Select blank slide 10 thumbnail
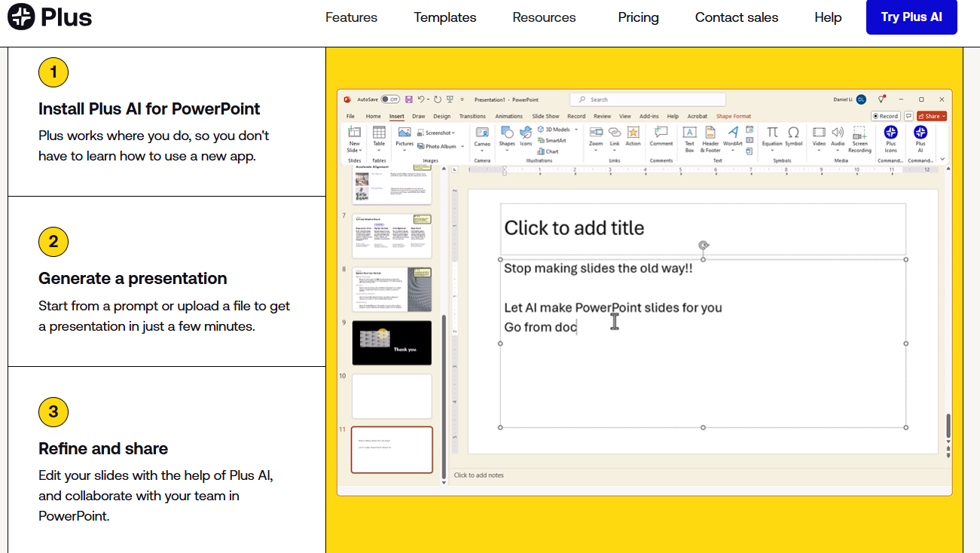The image size is (980, 553). [x=392, y=396]
